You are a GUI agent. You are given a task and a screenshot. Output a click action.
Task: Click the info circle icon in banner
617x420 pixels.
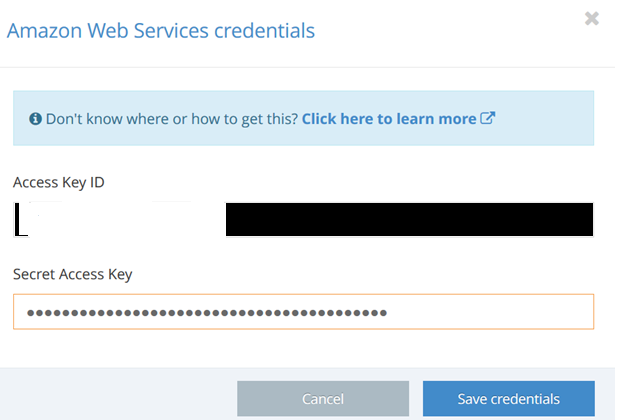(x=35, y=119)
